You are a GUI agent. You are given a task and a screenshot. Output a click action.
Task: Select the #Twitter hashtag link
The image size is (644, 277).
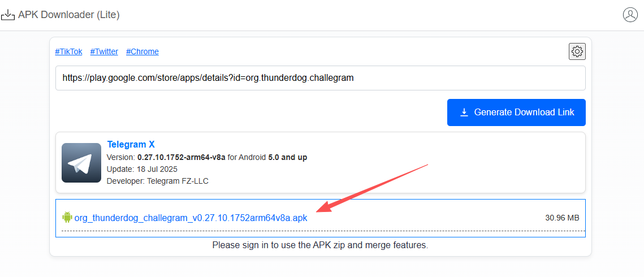point(104,51)
